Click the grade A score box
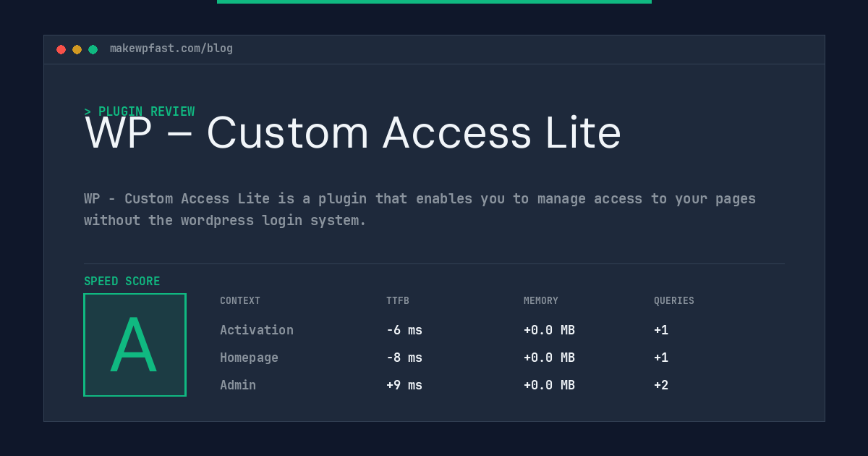This screenshot has height=456, width=868. [135, 345]
